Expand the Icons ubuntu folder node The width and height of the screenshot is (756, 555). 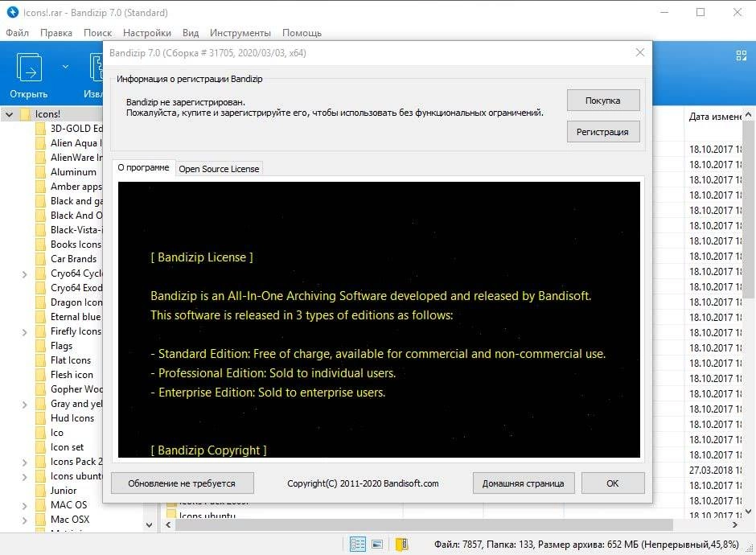(25, 477)
